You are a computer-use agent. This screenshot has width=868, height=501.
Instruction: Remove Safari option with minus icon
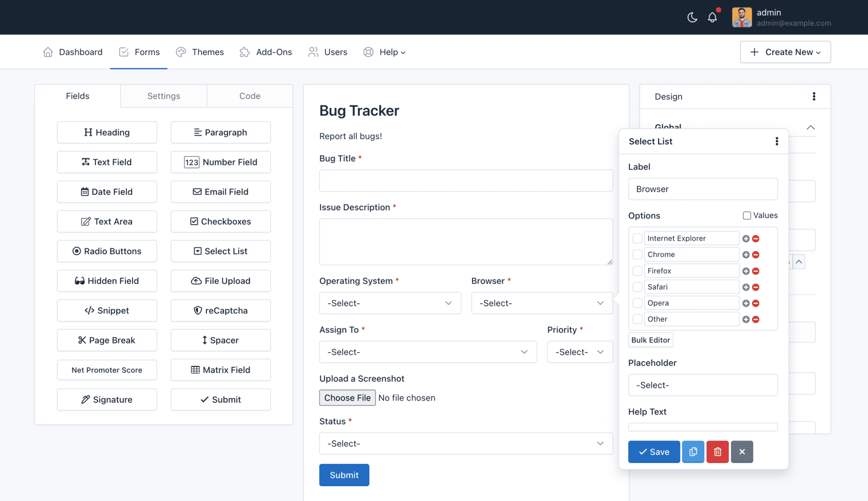756,287
